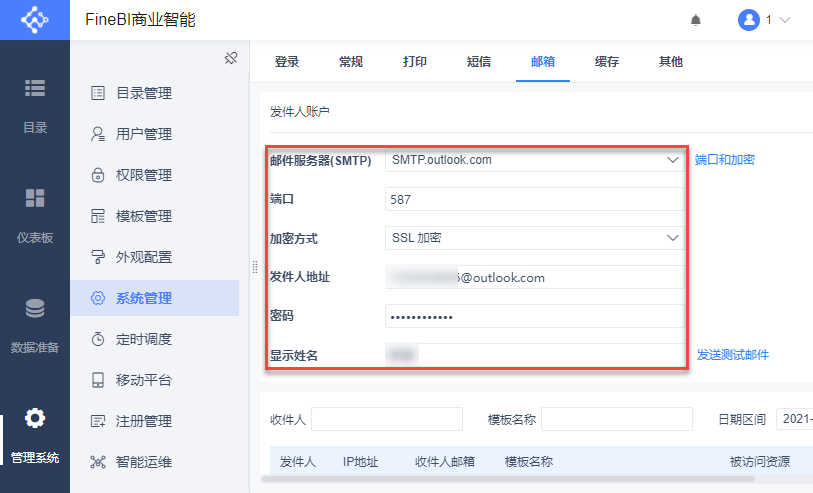Viewport: 813px width, 493px height.
Task: Click the IP地址 column header
Action: [x=360, y=461]
